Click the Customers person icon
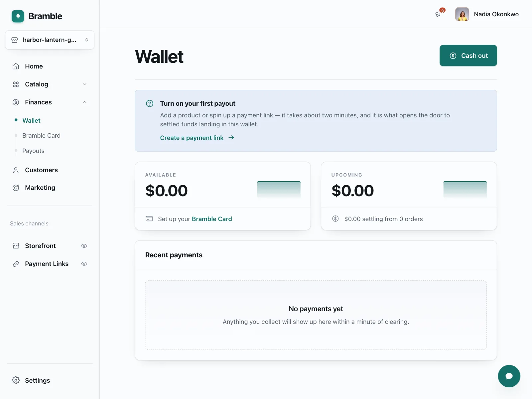The height and width of the screenshot is (399, 532). (x=16, y=170)
